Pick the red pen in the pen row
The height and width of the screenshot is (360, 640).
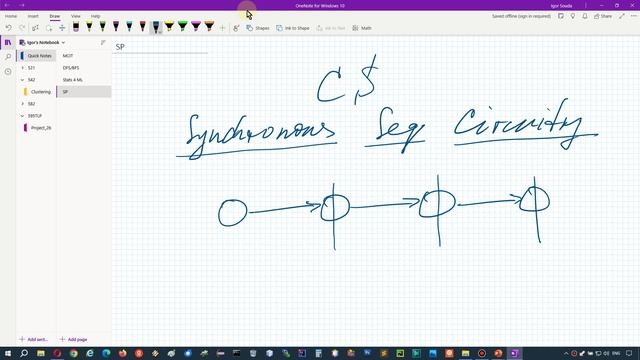tap(142, 27)
